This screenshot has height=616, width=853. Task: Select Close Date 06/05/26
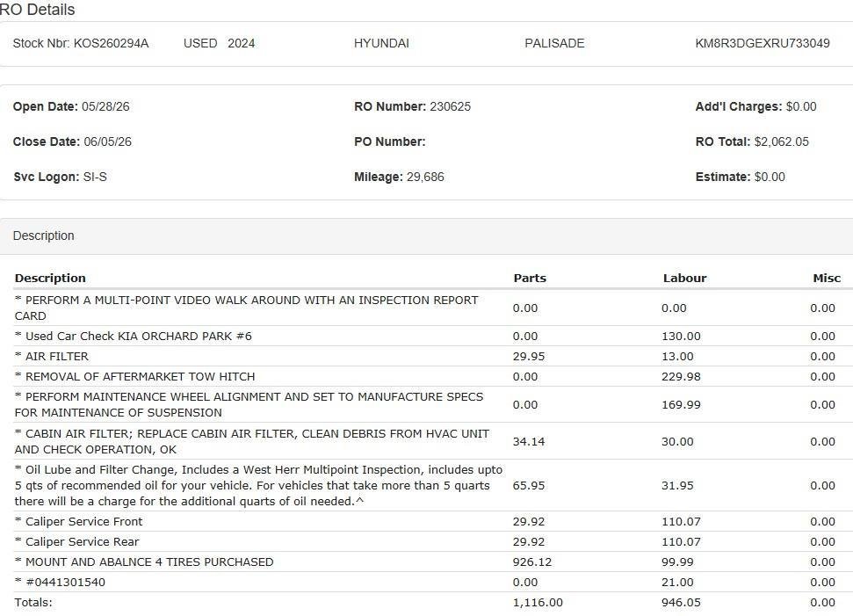[x=72, y=142]
